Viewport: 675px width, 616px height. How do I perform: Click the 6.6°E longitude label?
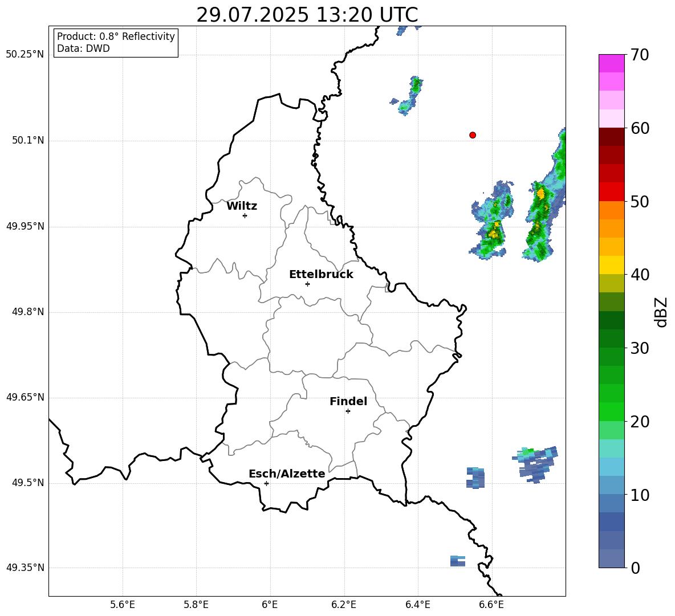(x=491, y=605)
